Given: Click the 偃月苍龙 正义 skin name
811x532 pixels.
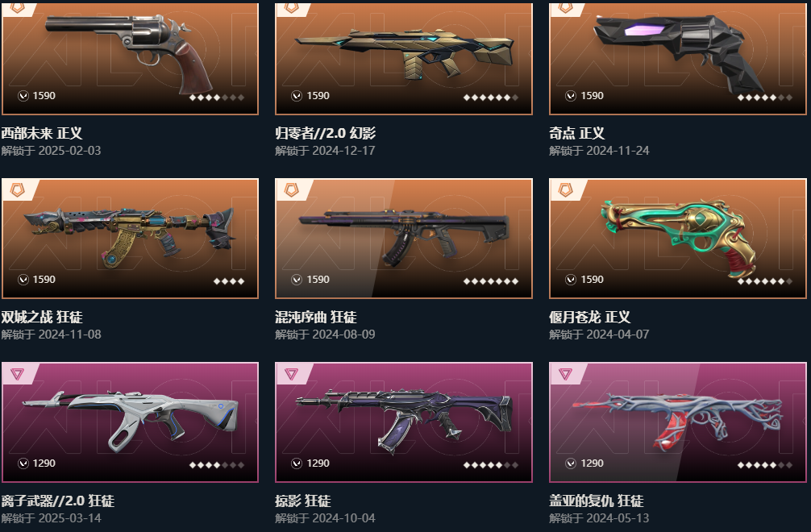Looking at the screenshot, I should [589, 317].
